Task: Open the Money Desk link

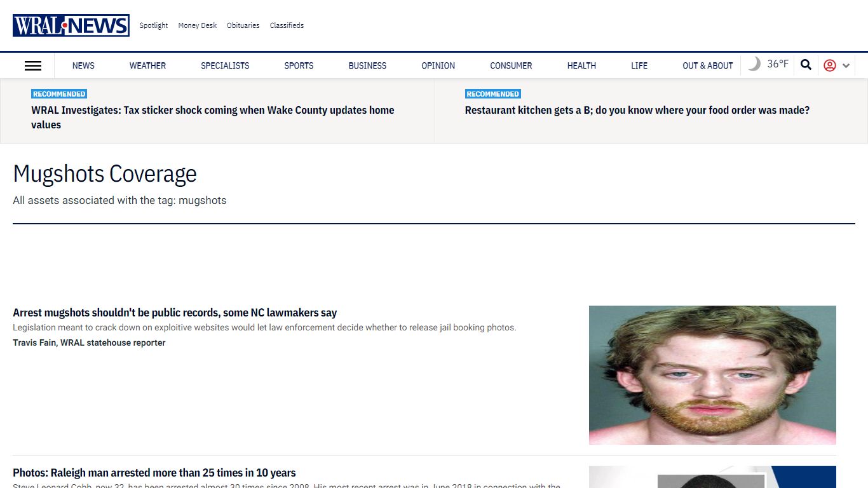Action: [x=197, y=25]
